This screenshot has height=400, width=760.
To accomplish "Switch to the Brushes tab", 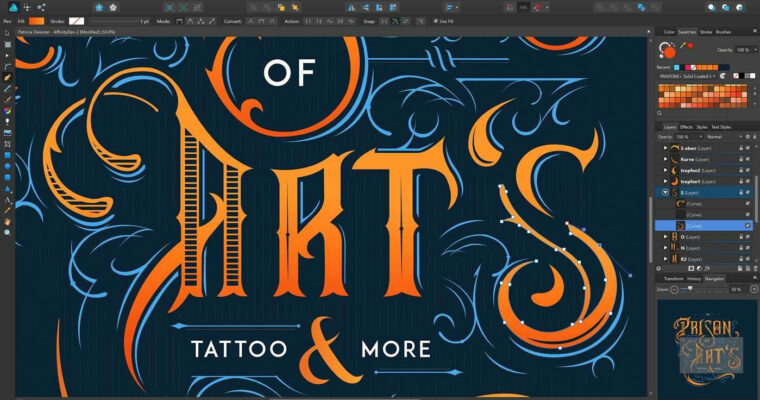I will 723,32.
